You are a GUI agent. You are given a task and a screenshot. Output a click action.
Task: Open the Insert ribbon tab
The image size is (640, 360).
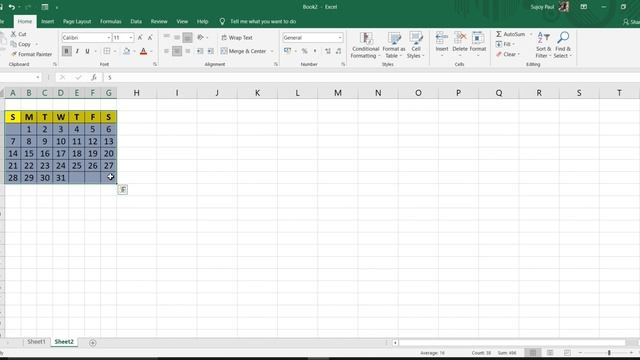pyautogui.click(x=47, y=22)
